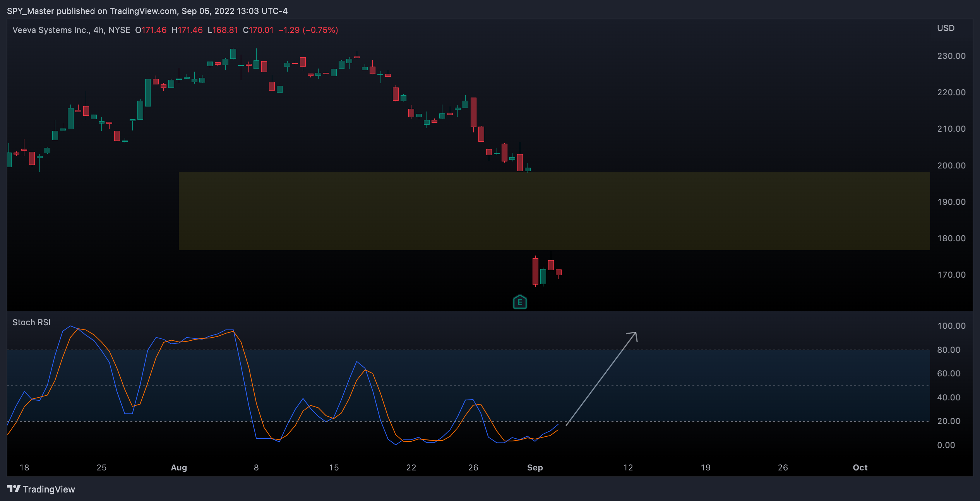Click the 170.00 price axis label
This screenshot has height=501, width=980.
point(951,275)
